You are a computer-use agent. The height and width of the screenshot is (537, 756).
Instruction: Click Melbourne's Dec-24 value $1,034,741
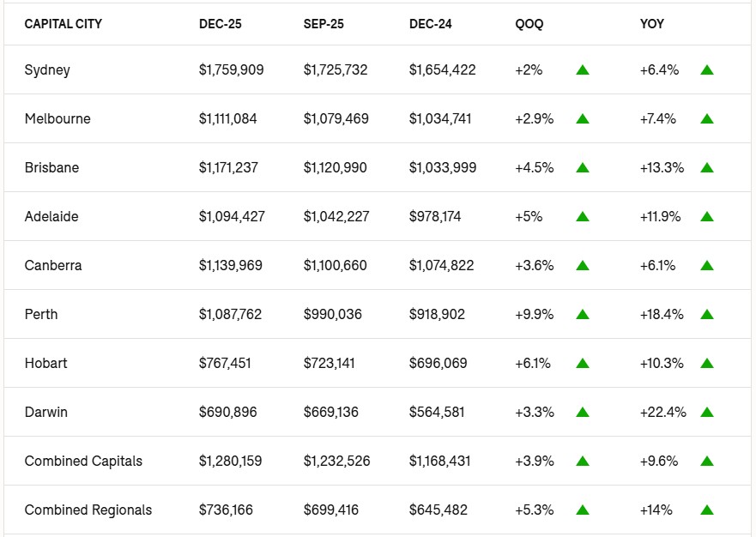pyautogui.click(x=440, y=119)
